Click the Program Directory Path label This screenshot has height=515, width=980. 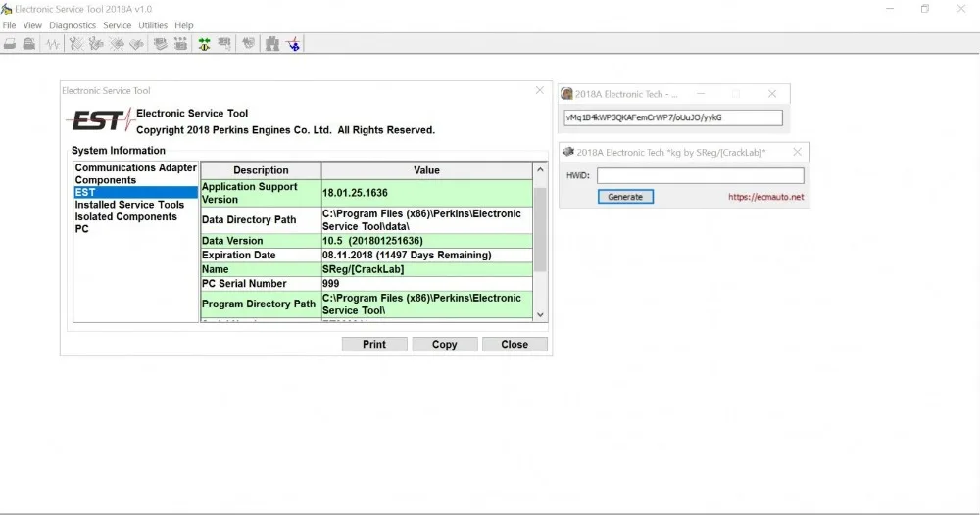pos(258,304)
